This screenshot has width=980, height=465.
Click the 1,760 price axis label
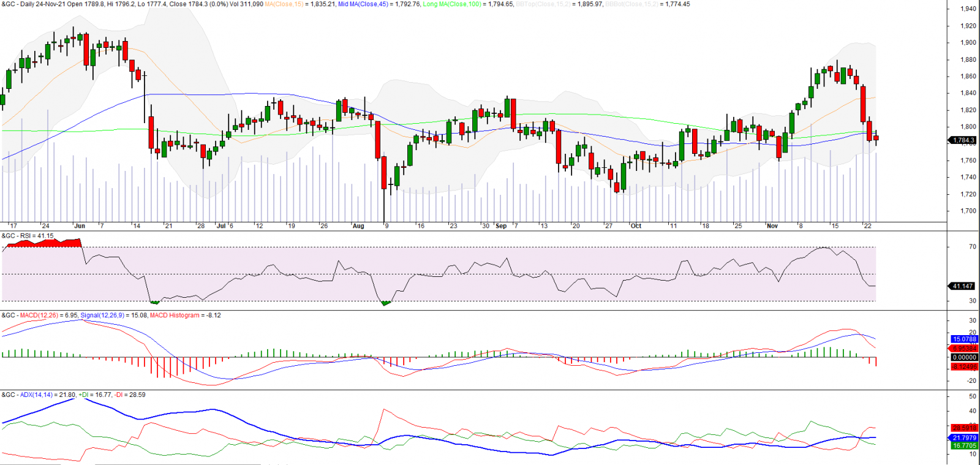[968, 161]
